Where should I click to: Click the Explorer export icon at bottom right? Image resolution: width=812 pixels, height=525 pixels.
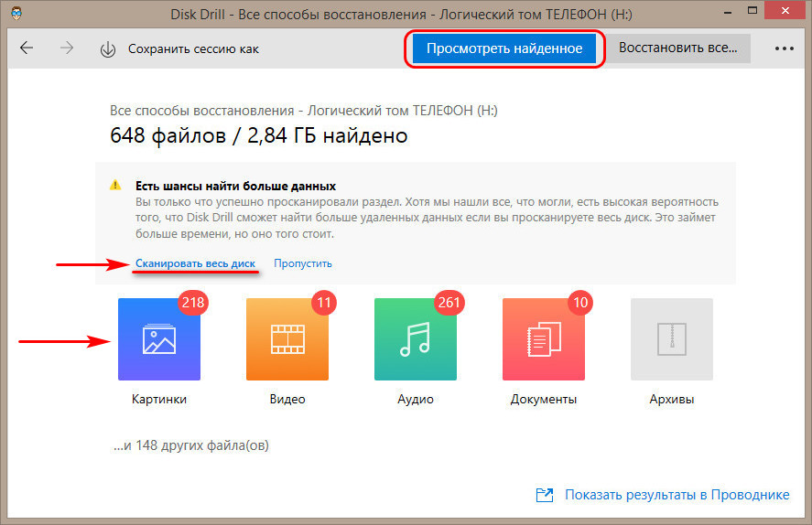(546, 495)
